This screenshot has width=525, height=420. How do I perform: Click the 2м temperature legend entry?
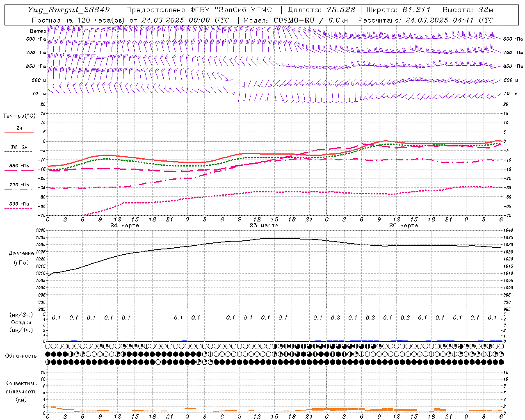[x=19, y=128]
